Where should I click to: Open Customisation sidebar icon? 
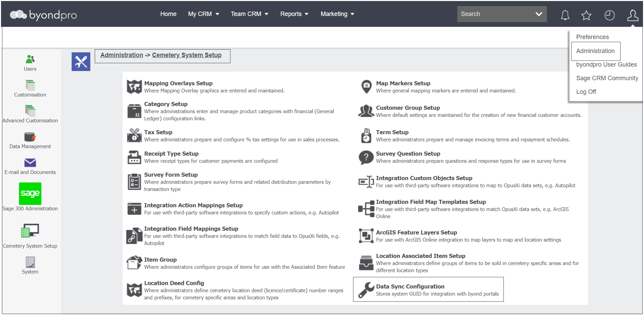30,85
